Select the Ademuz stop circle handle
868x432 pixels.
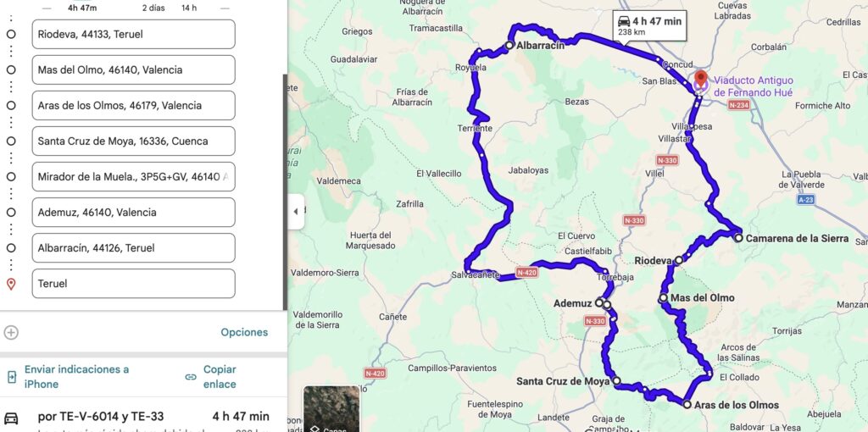point(11,213)
